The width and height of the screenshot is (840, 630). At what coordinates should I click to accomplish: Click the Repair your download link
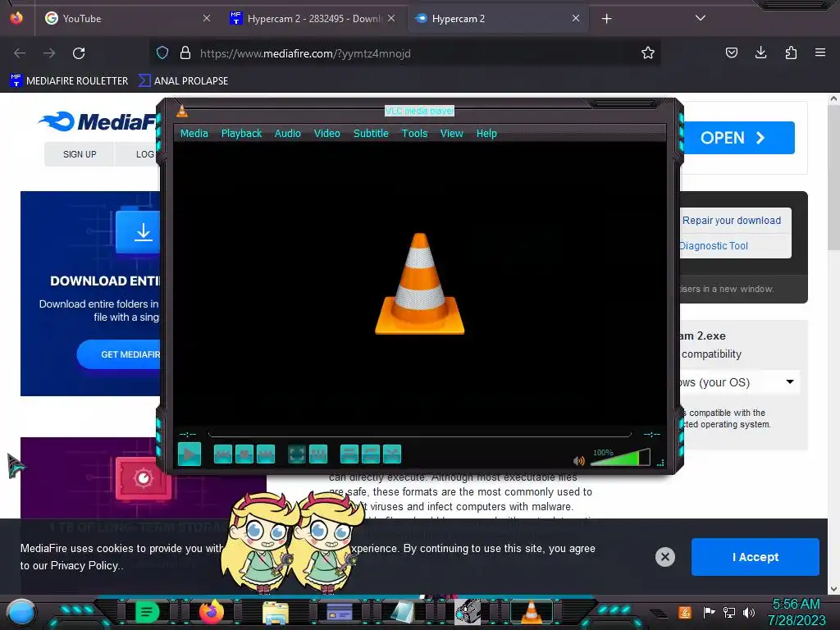point(731,221)
